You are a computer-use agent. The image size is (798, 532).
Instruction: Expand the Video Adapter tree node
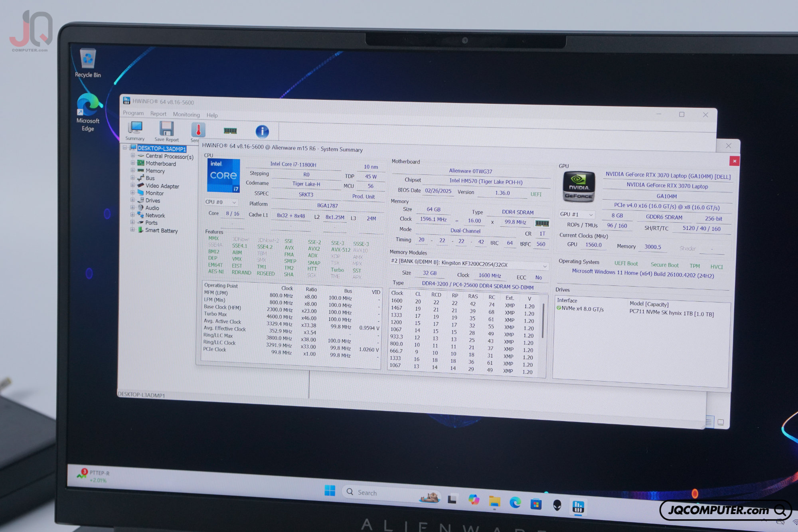133,185
